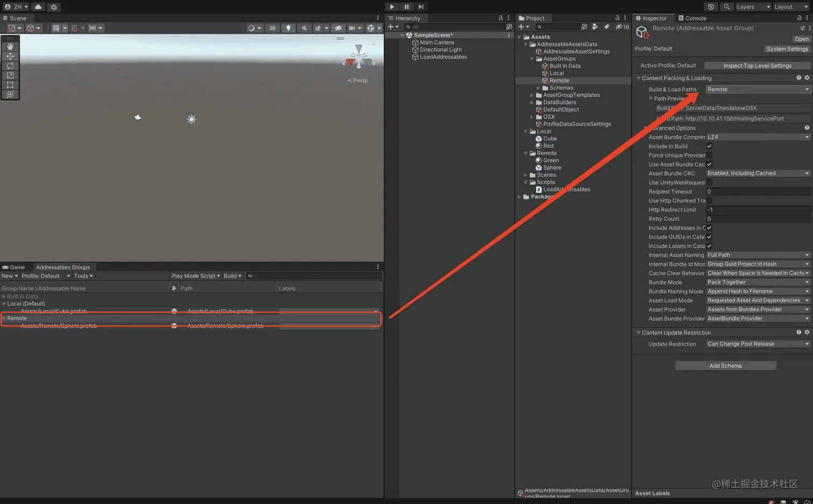This screenshot has width=813, height=504.
Task: Toggle scene visibility hidden-eye icon
Action: click(338, 28)
